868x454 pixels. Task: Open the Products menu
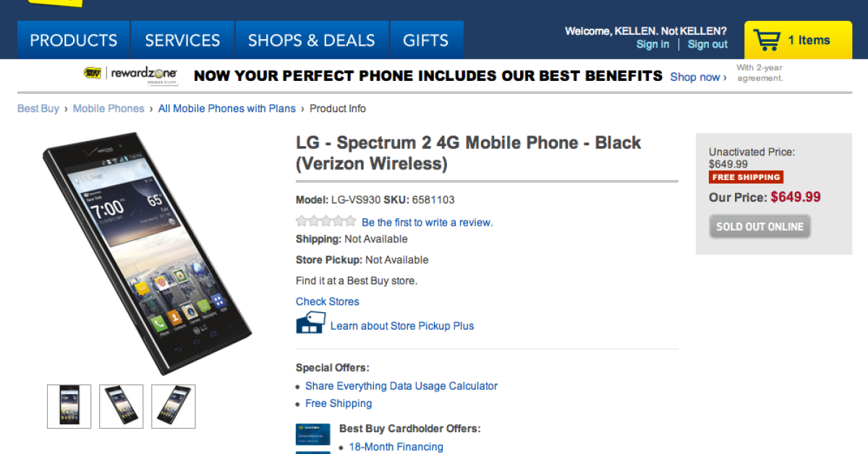pyautogui.click(x=73, y=40)
